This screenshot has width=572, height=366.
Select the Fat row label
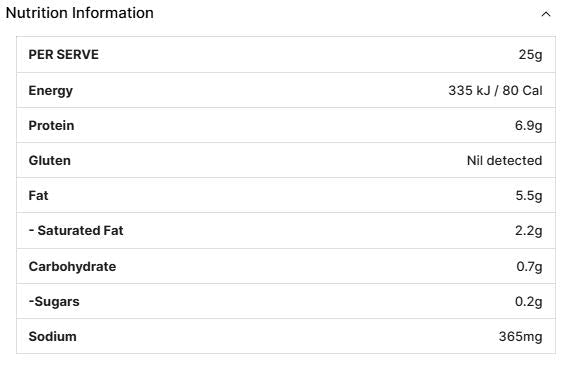[38, 196]
